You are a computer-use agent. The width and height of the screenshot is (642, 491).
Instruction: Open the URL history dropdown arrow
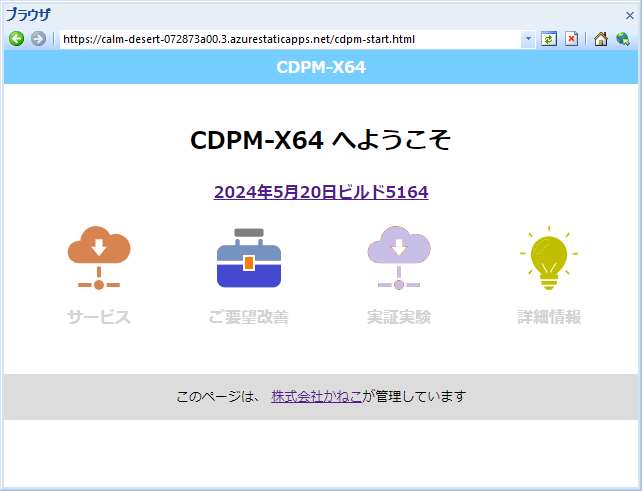pos(528,39)
